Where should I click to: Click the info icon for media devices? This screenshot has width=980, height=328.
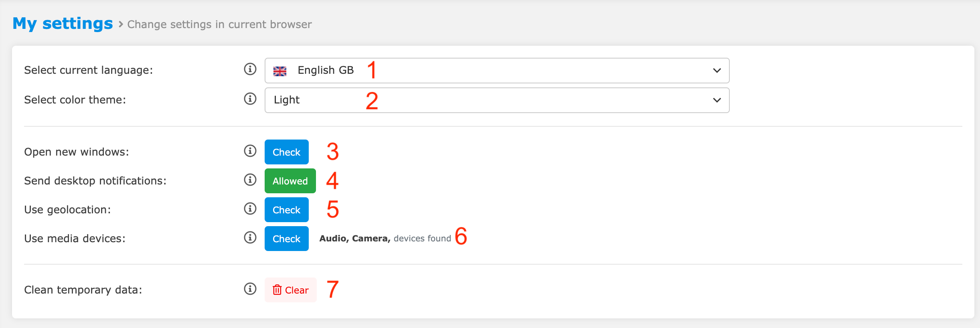250,238
